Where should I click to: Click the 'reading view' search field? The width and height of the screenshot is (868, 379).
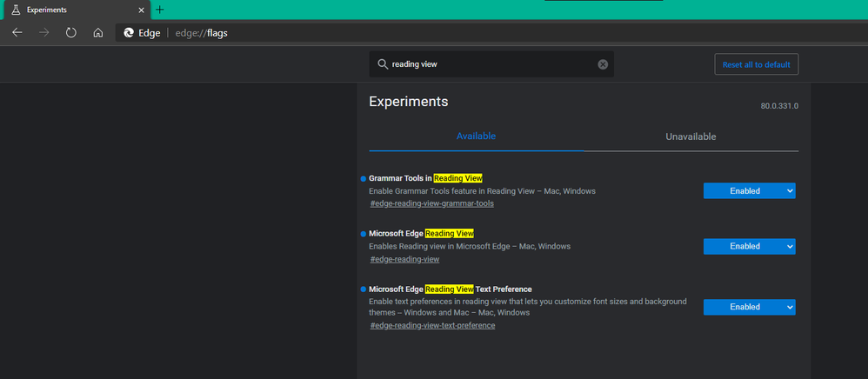491,64
